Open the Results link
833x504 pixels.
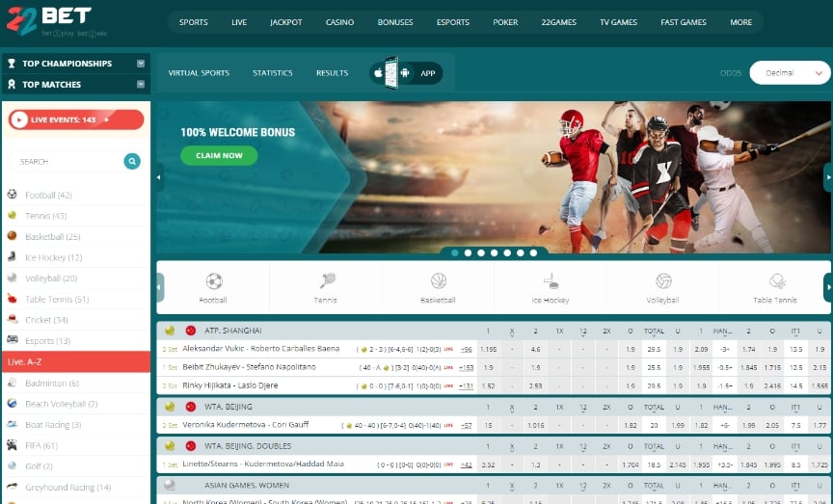pos(332,73)
